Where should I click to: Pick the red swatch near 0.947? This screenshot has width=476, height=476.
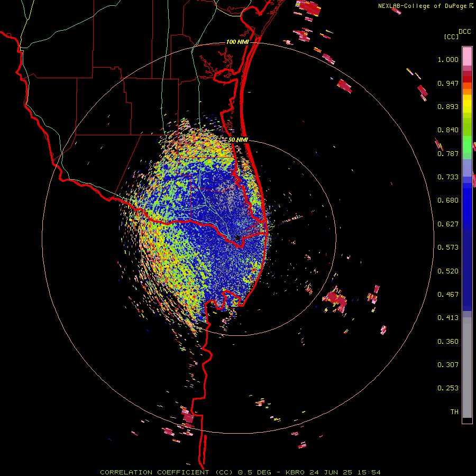pos(467,79)
